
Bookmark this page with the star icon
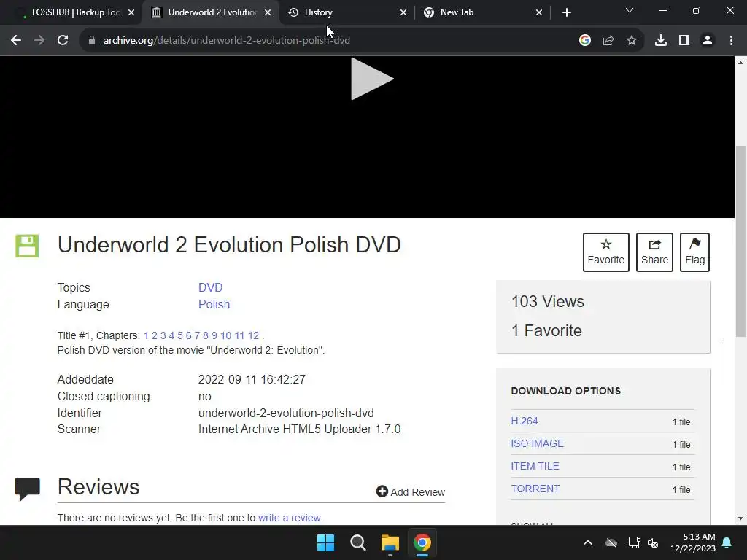[x=632, y=41]
